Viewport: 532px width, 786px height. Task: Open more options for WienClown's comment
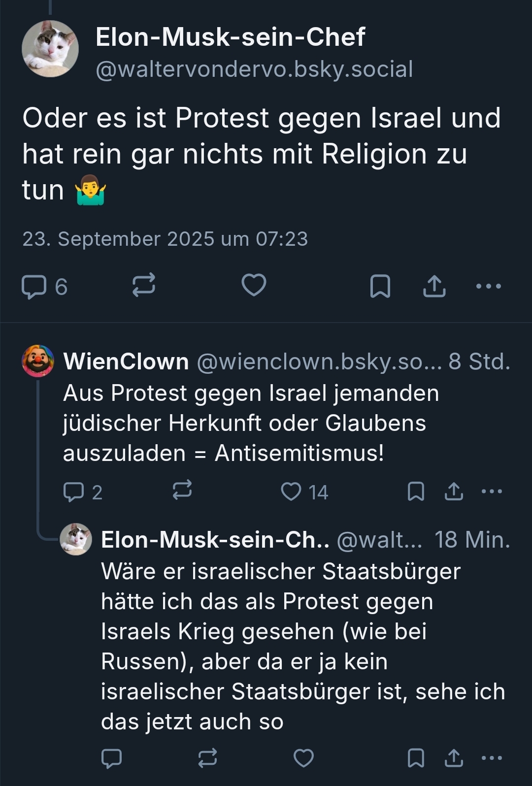pyautogui.click(x=492, y=491)
